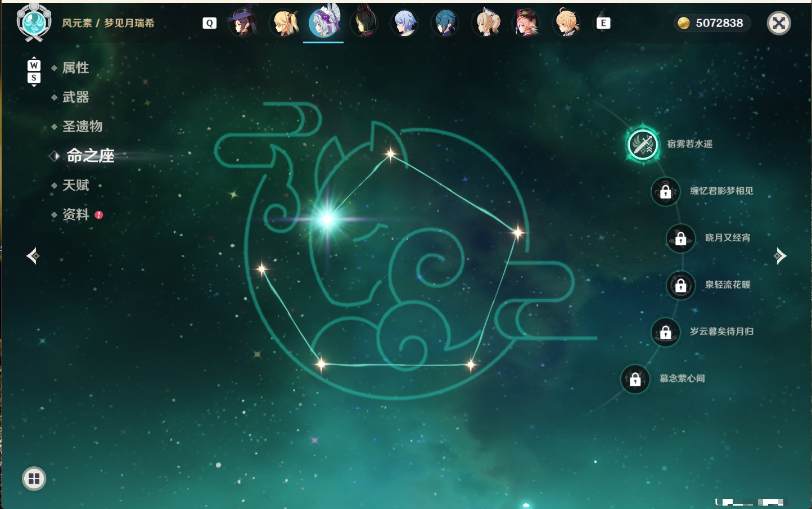Open the 武器 weapon tab
812x509 pixels.
pos(75,97)
